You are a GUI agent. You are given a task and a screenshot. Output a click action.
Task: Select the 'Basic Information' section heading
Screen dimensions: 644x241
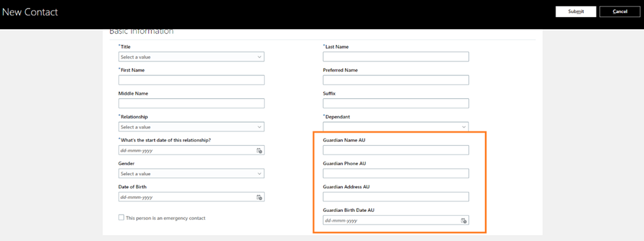(141, 31)
